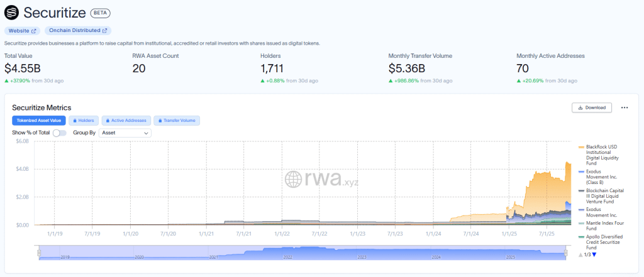Open the Transfer Volume tab
The height and width of the screenshot is (277, 644).
(177, 121)
